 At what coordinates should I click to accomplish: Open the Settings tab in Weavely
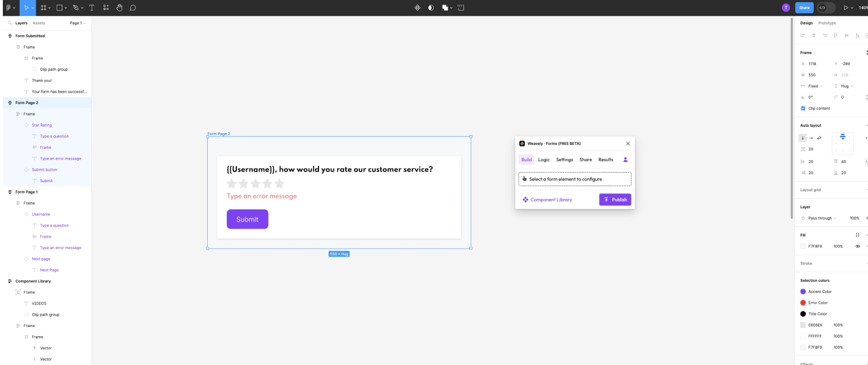pyautogui.click(x=565, y=160)
